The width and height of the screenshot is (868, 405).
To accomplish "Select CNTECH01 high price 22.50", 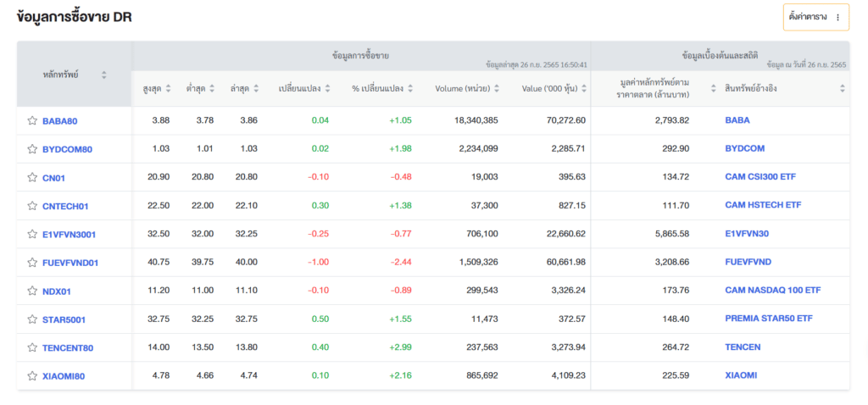I will click(x=159, y=205).
